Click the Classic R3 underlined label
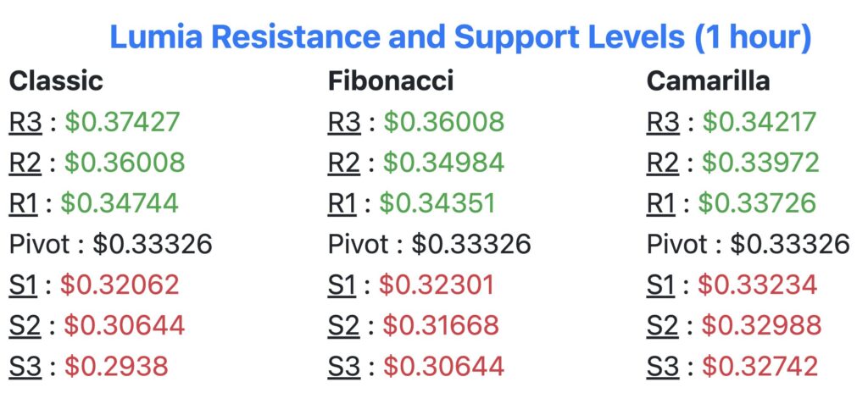 click(x=25, y=122)
